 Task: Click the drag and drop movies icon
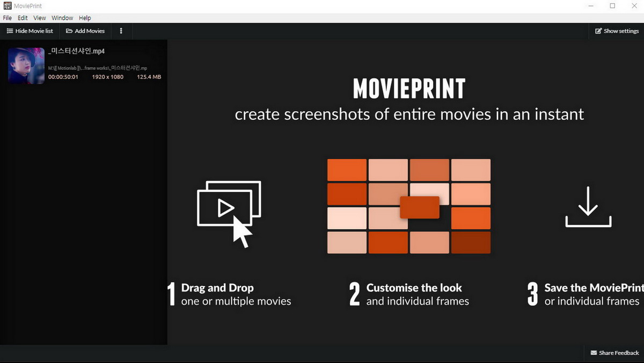[x=229, y=214]
